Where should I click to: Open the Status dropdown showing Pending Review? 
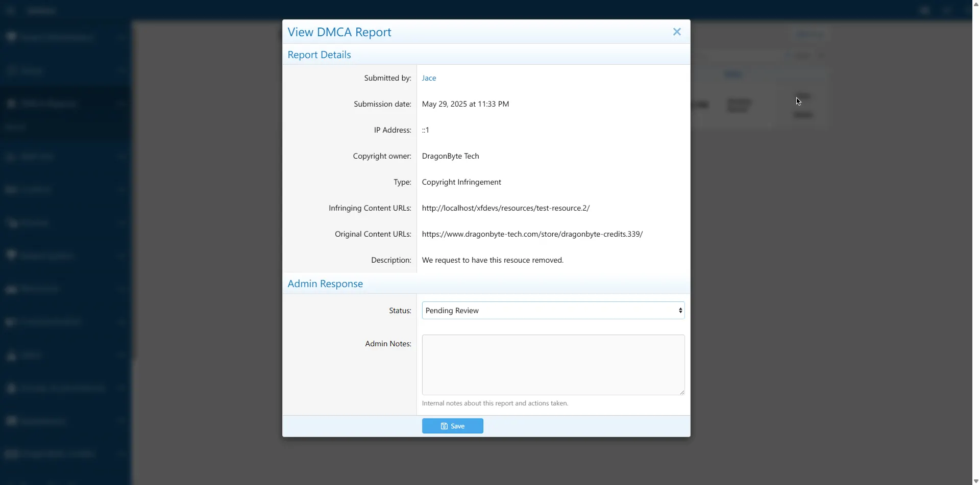pyautogui.click(x=552, y=311)
